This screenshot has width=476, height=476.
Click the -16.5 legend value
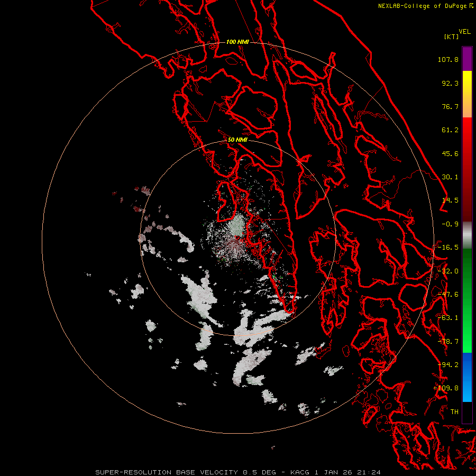point(448,248)
